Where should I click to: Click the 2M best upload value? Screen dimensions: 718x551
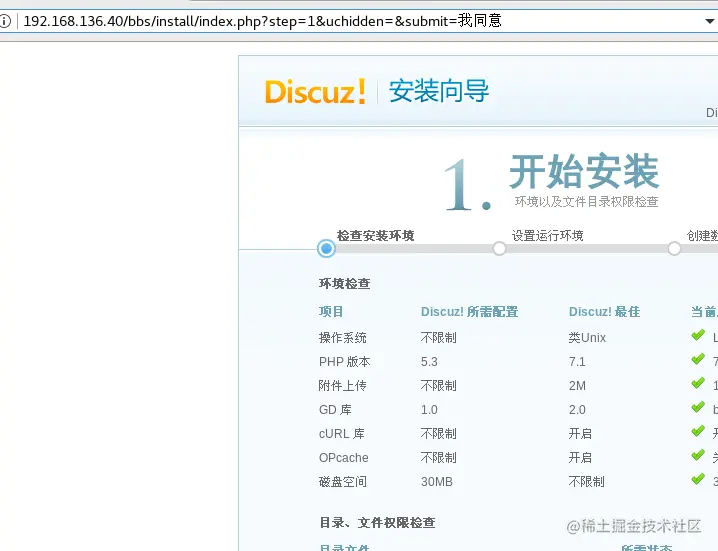(x=577, y=386)
